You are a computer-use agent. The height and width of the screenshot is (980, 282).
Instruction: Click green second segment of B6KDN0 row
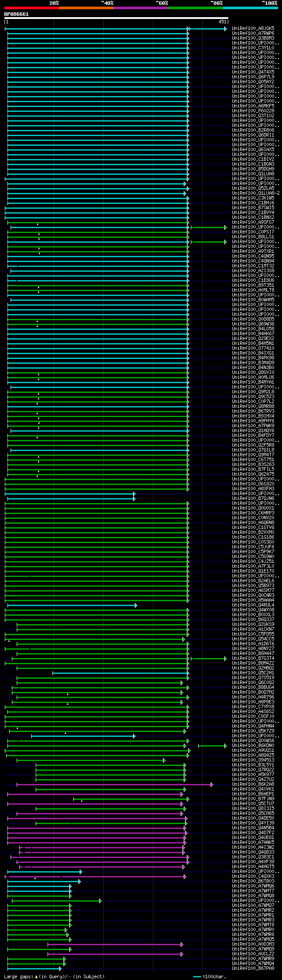tap(212, 746)
